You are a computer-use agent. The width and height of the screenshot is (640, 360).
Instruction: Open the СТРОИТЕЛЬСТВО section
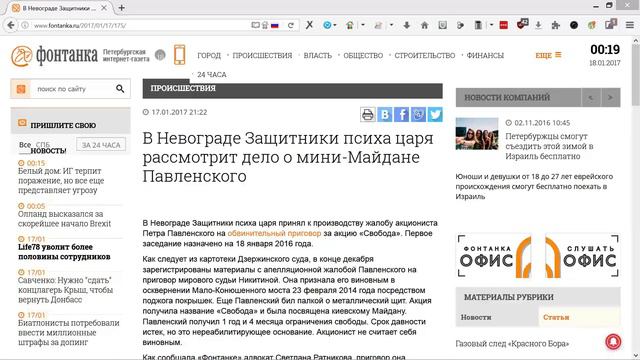pos(424,56)
